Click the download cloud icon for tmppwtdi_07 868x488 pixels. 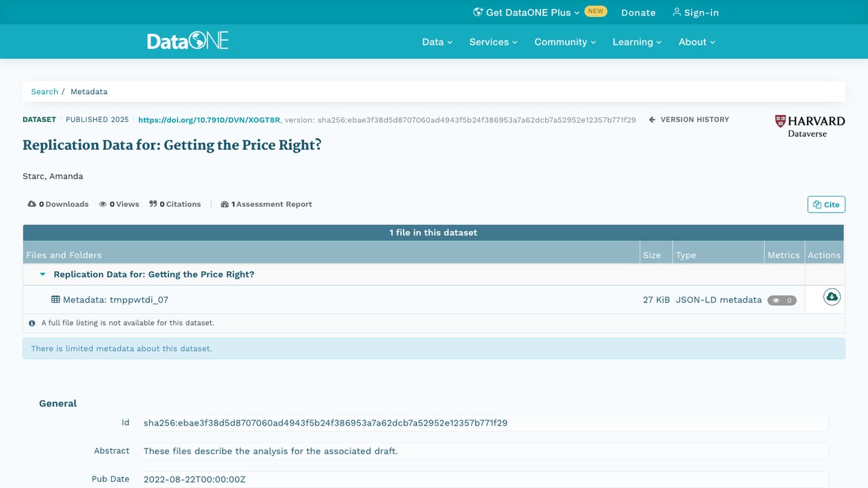tap(832, 297)
